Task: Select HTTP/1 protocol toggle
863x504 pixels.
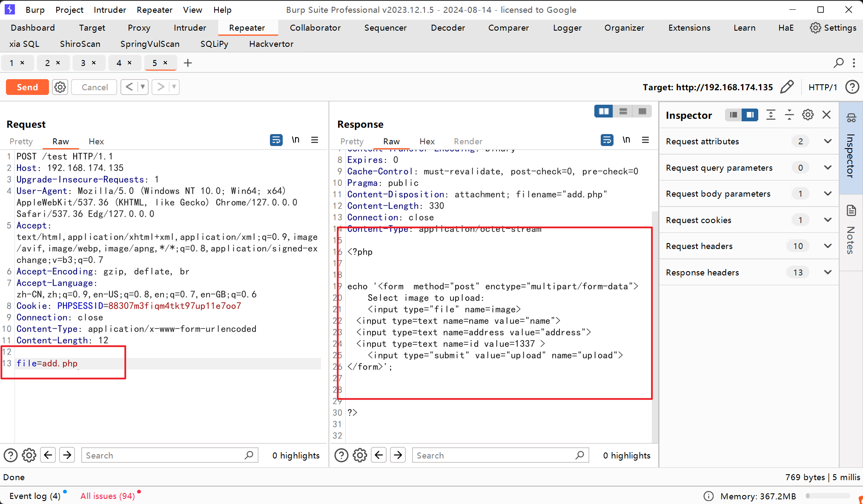Action: click(x=823, y=87)
